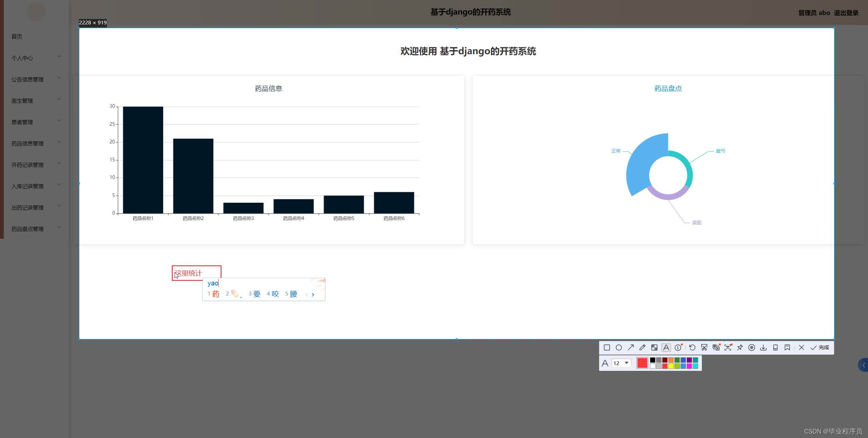Viewport: 868px width, 438px height.
Task: Pick the orange color swatch
Action: click(671, 360)
